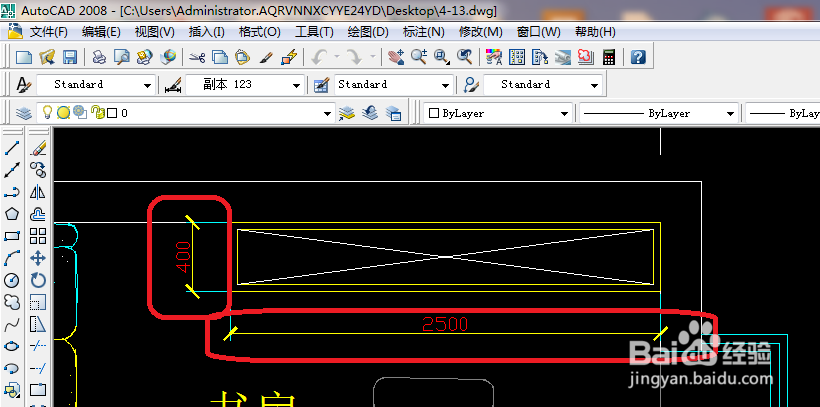The image size is (820, 407).
Task: Click the 3D DWF globe icon
Action: click(168, 57)
